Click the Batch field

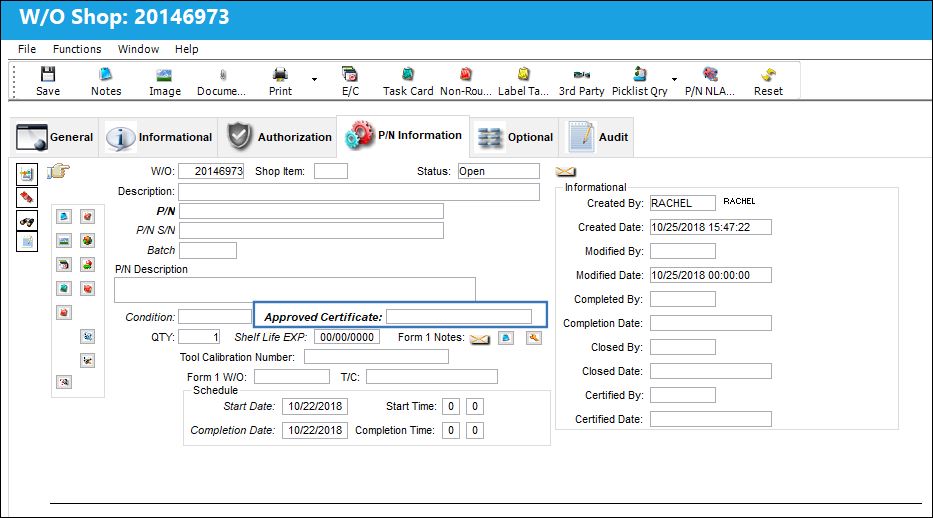[208, 250]
